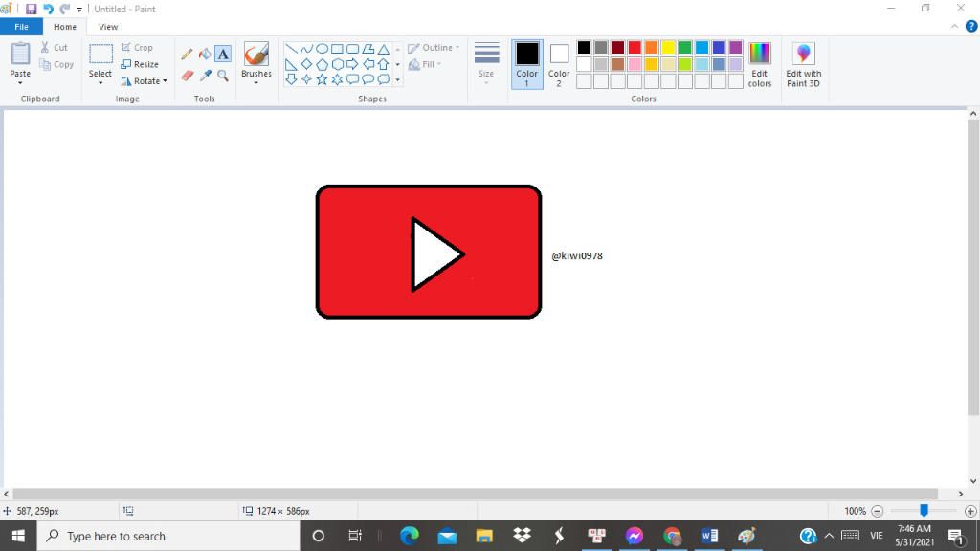This screenshot has height=551, width=980.
Task: Open the line Size dropdown
Action: [x=486, y=64]
